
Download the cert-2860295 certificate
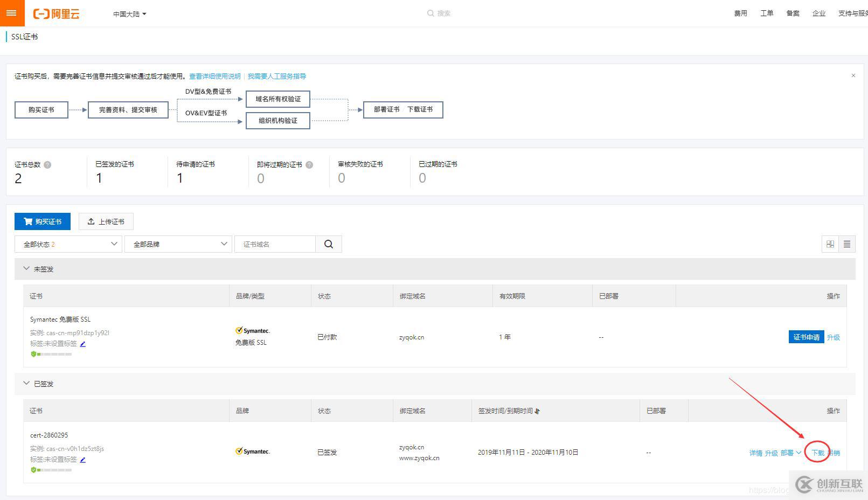817,453
